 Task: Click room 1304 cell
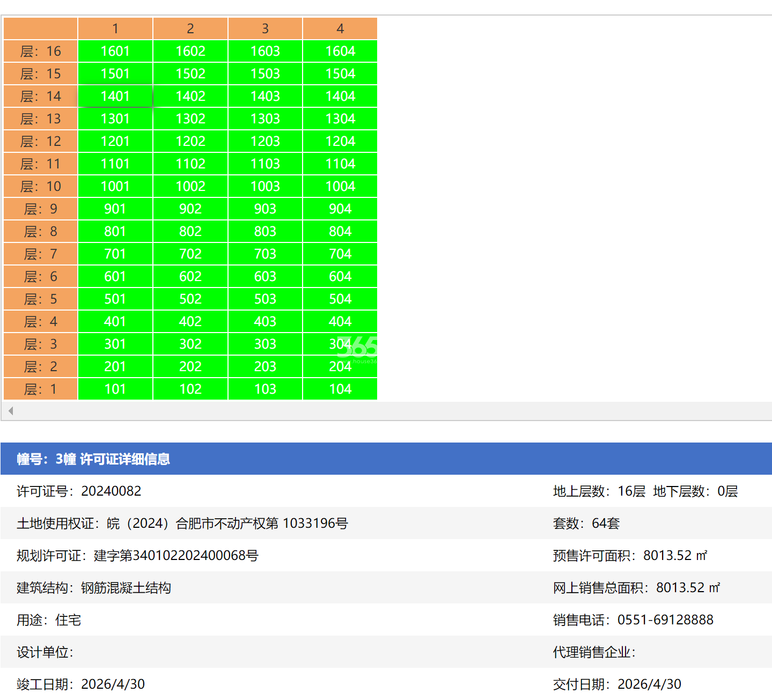[x=340, y=119]
